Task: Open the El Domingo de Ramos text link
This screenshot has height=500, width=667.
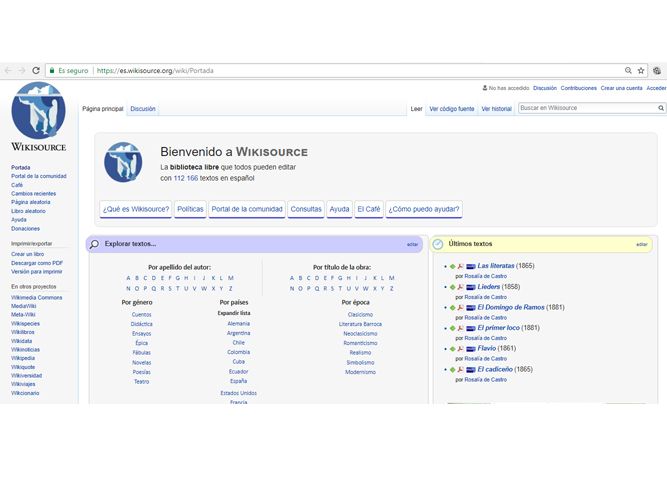Action: pos(510,307)
